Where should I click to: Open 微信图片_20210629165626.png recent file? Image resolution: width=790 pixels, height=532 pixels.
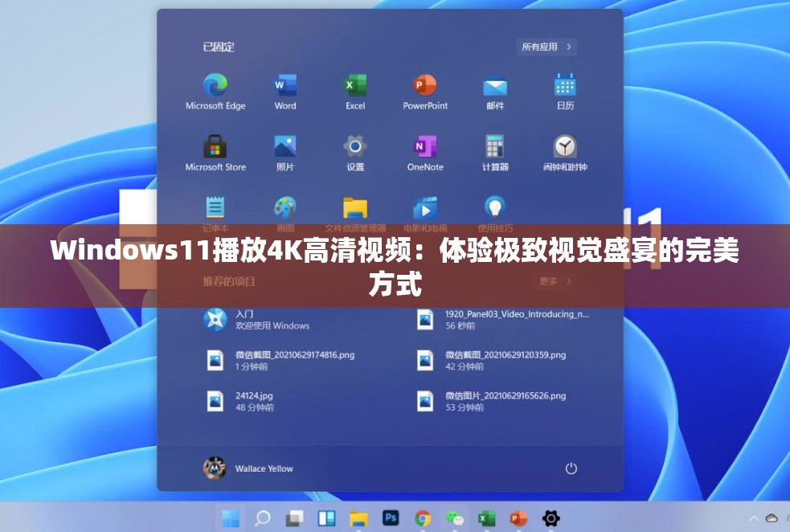[x=491, y=401]
